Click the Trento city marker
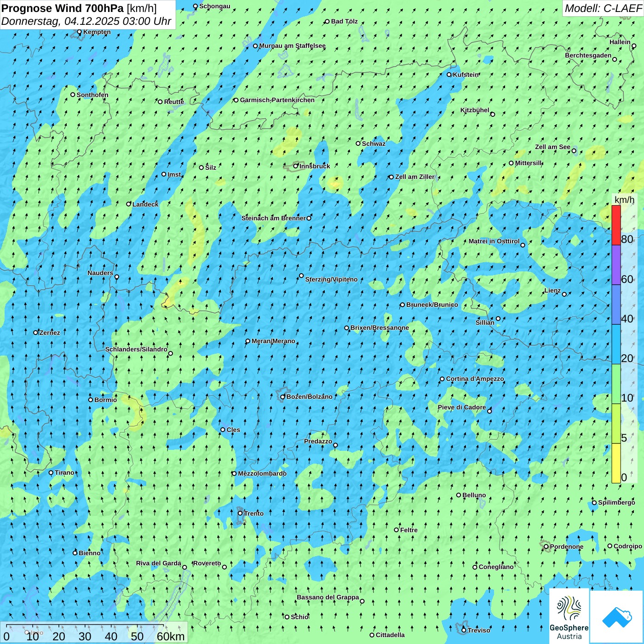Image resolution: width=644 pixels, height=644 pixels. (x=240, y=513)
